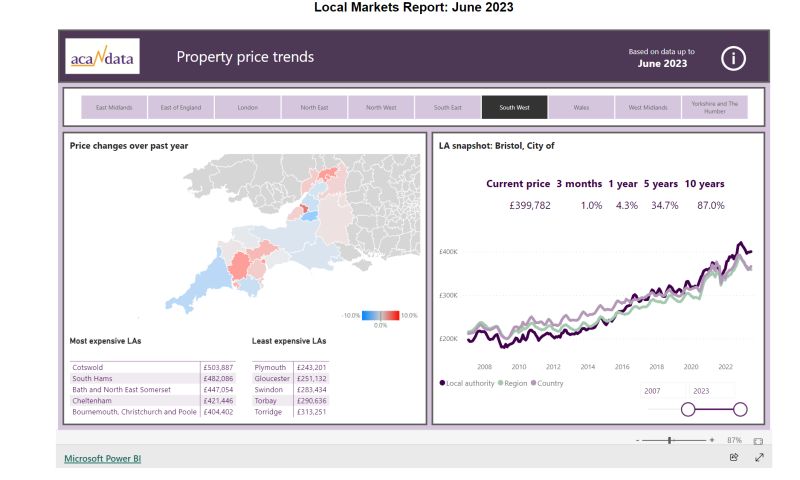Zoom in using the plus icon

click(711, 440)
